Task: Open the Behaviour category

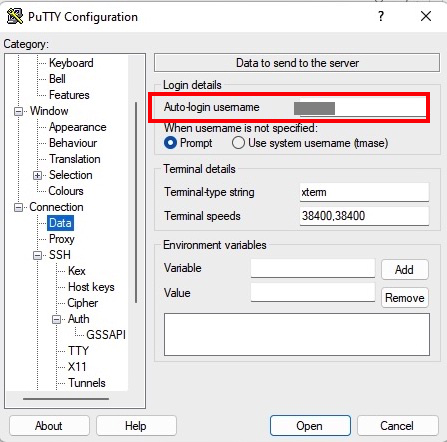Action: pos(73,143)
